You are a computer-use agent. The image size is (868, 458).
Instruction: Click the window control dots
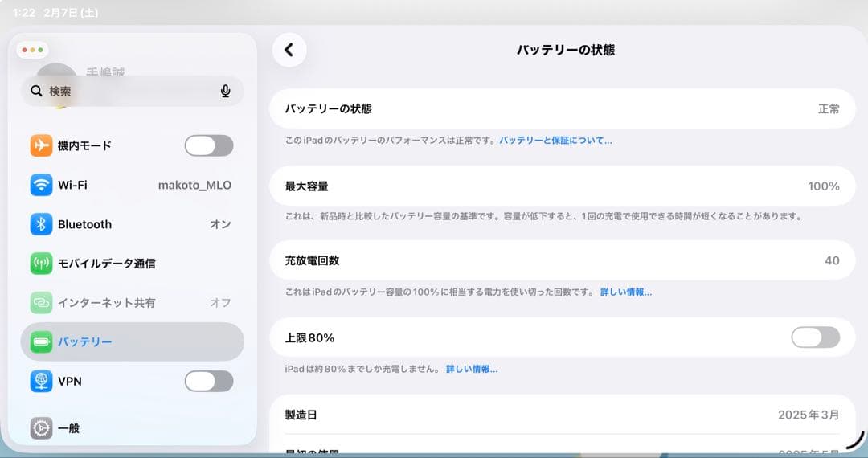pos(33,50)
